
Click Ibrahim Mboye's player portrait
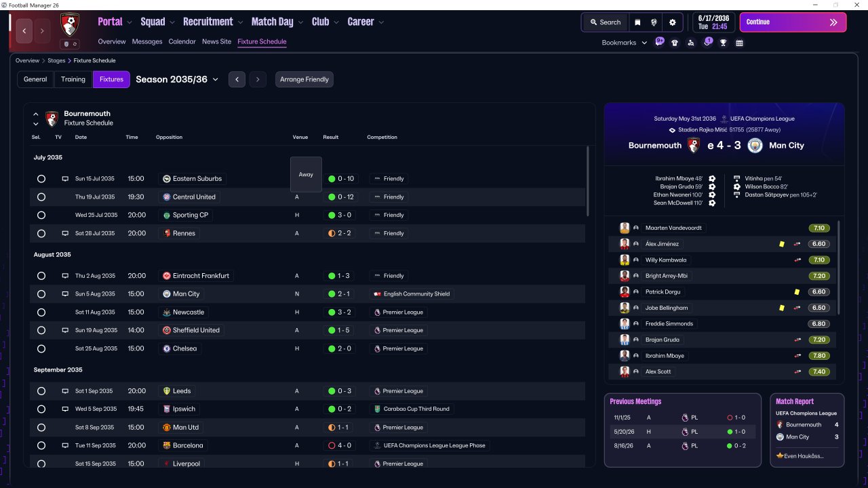[x=625, y=355]
